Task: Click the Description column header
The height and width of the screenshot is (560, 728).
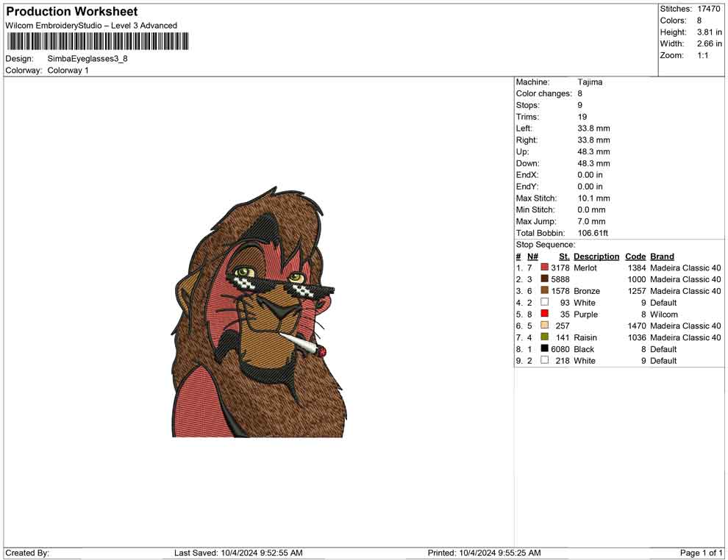Action: (596, 256)
